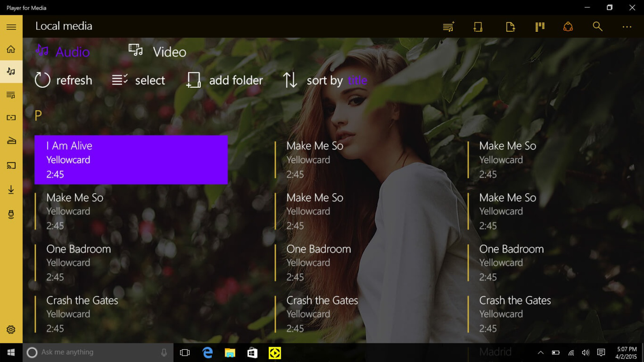This screenshot has width=644, height=362.
Task: Click the Cortana microphone icon
Action: point(164,352)
